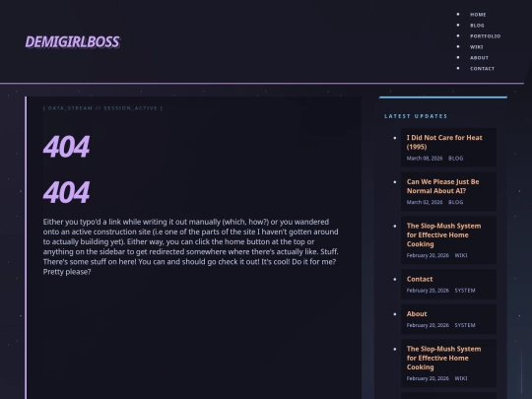Click the first 404 heading

point(67,146)
